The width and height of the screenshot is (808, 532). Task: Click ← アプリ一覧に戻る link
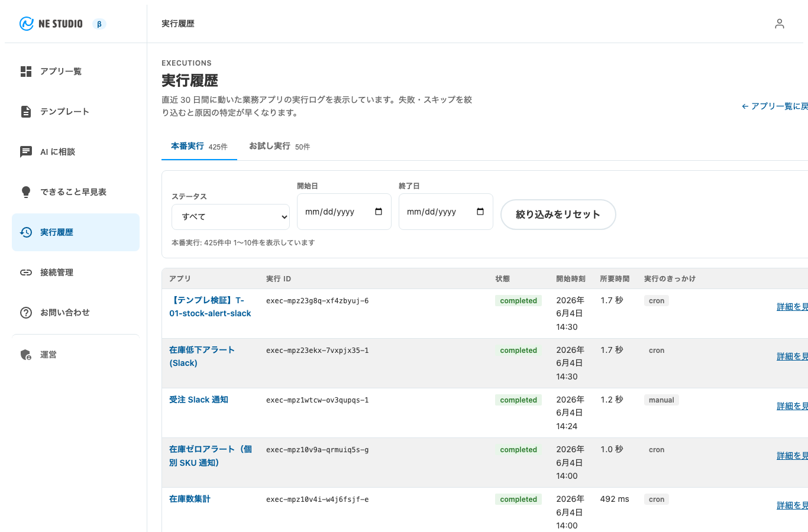775,106
